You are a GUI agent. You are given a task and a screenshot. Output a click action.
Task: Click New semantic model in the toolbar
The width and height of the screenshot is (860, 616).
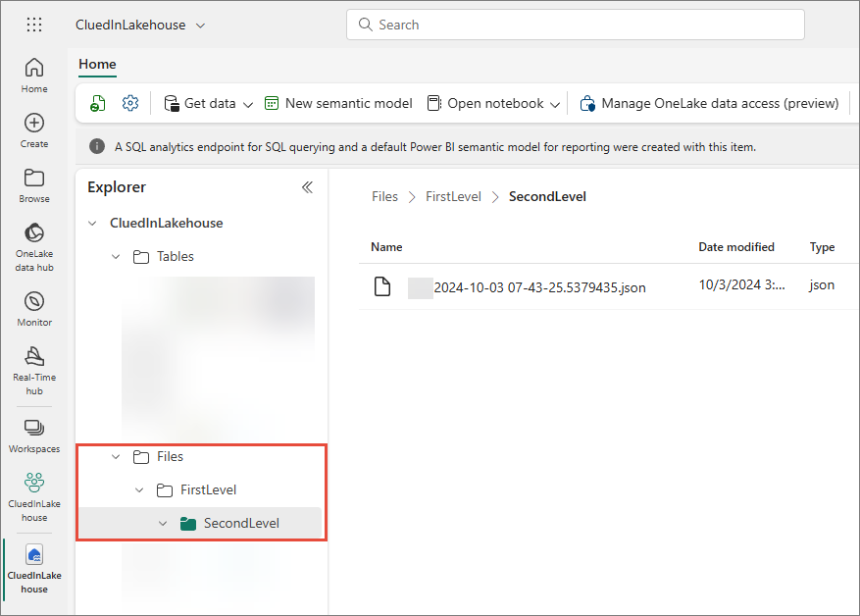click(x=338, y=102)
